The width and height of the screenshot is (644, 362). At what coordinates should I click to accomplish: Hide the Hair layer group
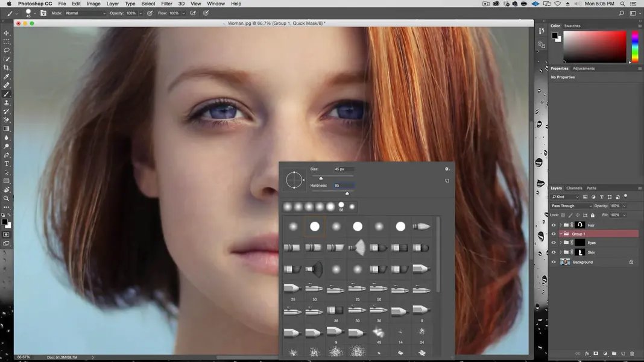[553, 225]
